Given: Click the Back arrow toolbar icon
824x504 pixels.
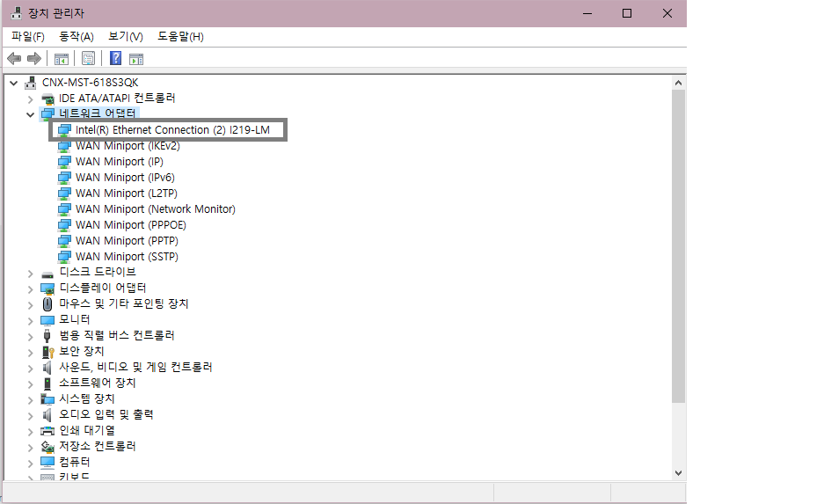Looking at the screenshot, I should [14, 58].
